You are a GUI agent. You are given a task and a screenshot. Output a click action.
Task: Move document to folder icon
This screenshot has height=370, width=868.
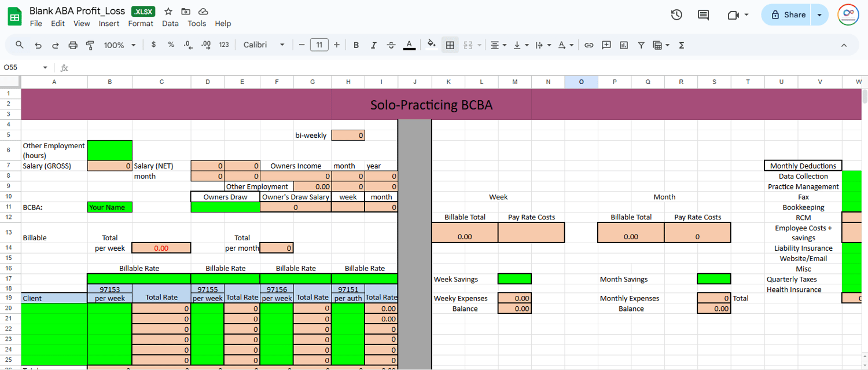[186, 12]
